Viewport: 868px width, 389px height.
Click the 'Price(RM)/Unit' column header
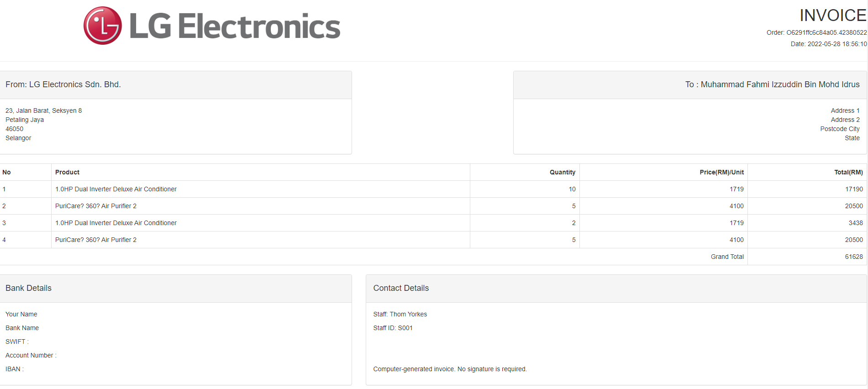coord(721,172)
